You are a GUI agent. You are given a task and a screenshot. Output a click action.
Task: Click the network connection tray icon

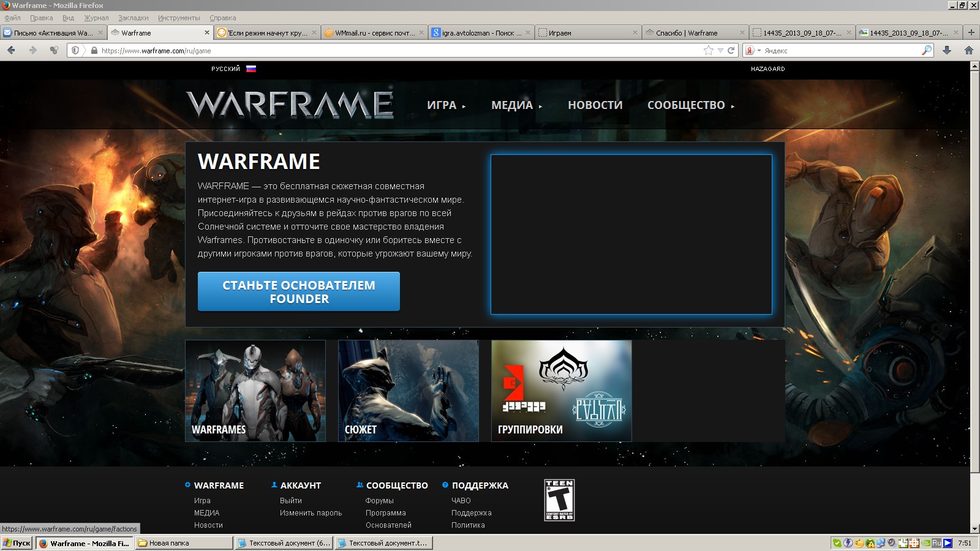(881, 542)
